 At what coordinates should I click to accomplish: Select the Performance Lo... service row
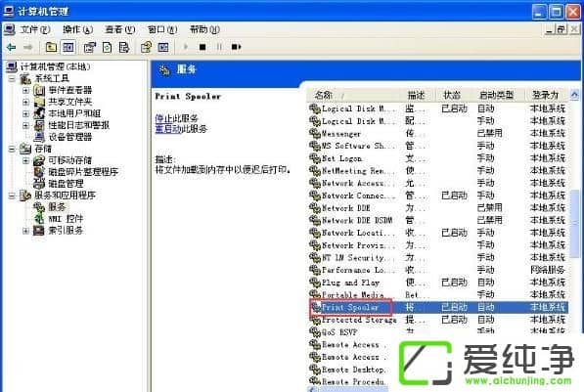438,270
